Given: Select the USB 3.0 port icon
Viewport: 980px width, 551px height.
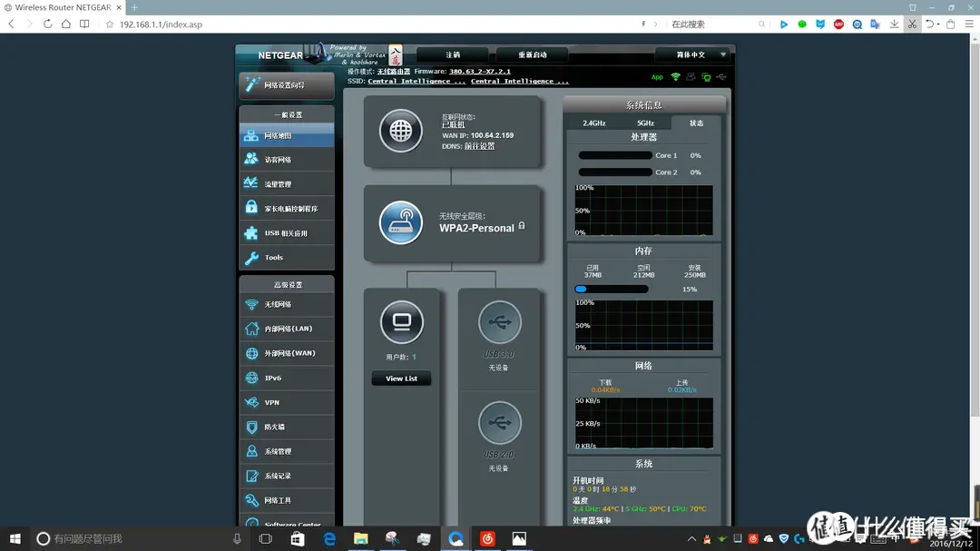Looking at the screenshot, I should pos(499,322).
